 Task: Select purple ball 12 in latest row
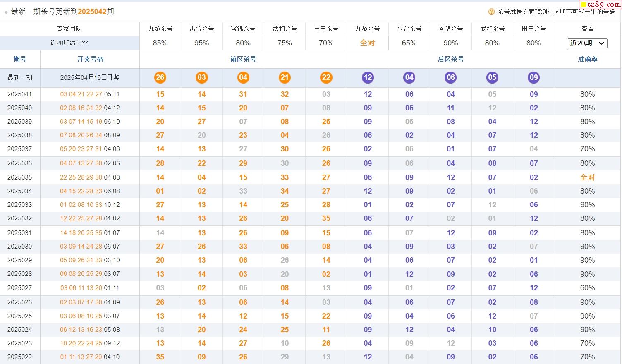(x=368, y=77)
